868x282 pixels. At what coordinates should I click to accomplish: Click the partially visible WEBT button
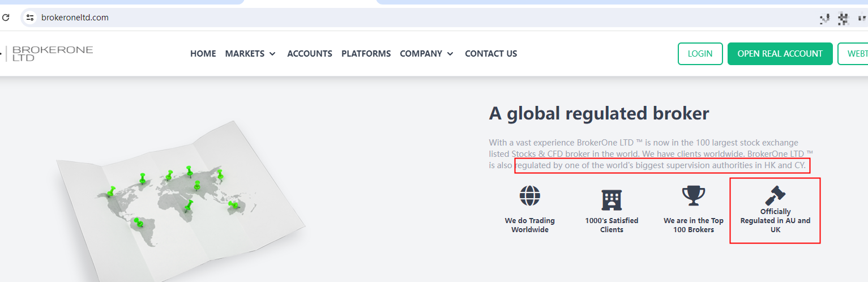853,54
